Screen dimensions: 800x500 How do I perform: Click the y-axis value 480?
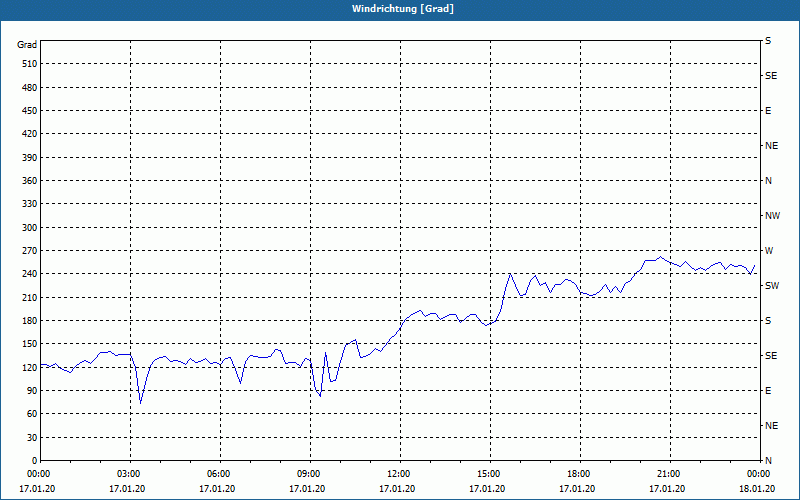pos(30,88)
